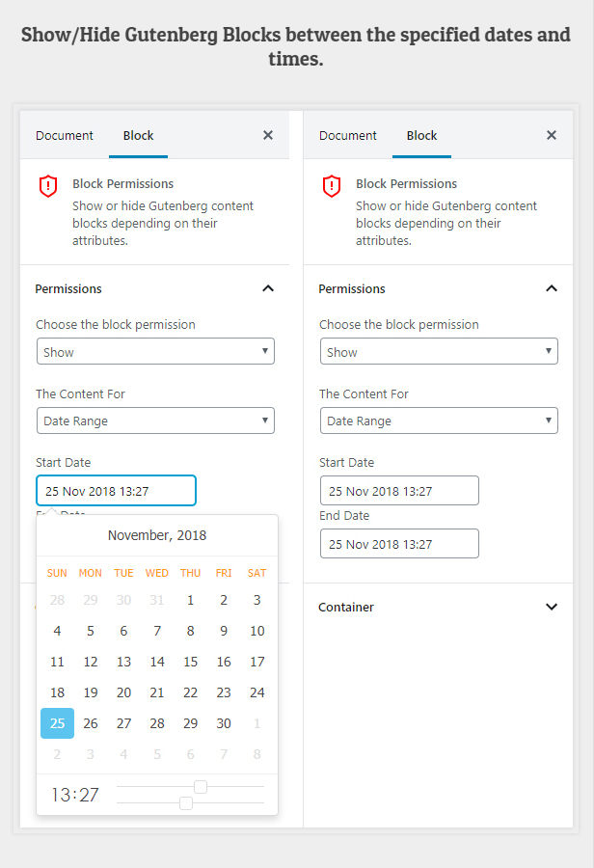
Task: Click the Block Permissions shield icon in left panel
Action: pos(48,186)
